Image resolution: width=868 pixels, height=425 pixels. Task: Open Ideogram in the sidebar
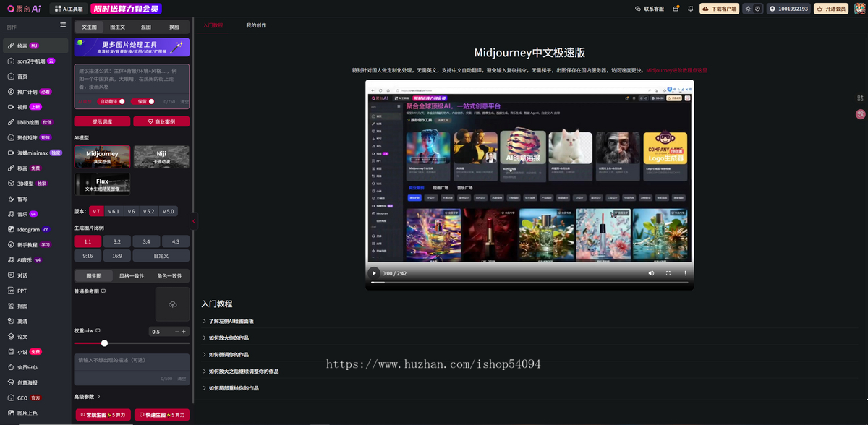point(35,229)
